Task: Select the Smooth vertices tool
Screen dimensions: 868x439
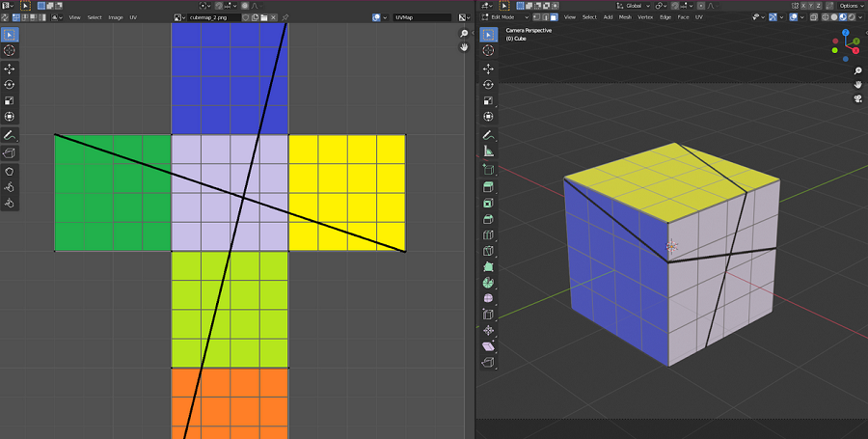Action: 488,299
